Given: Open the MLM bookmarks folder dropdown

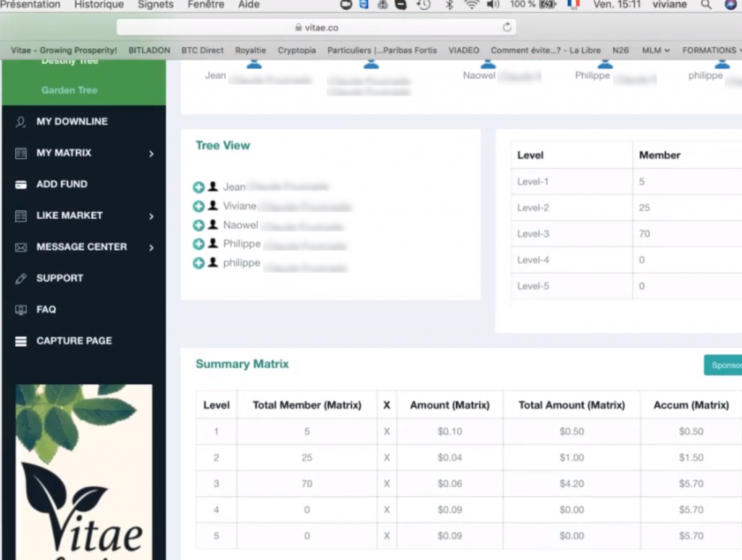Looking at the screenshot, I should [655, 50].
